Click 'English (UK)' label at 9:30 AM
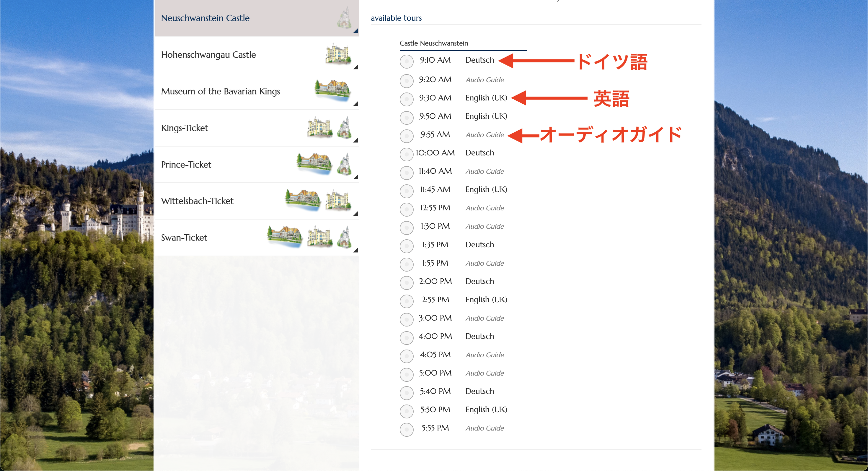This screenshot has width=868, height=471. tap(486, 98)
